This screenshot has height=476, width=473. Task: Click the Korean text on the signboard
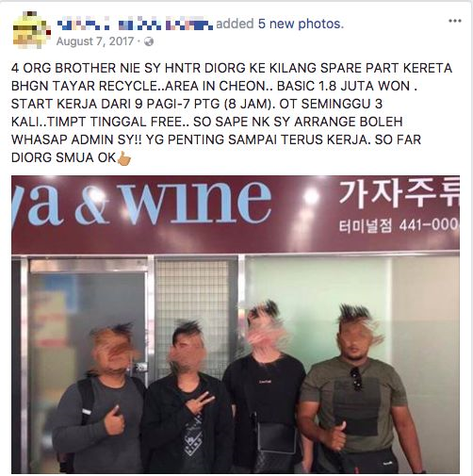pos(399,195)
